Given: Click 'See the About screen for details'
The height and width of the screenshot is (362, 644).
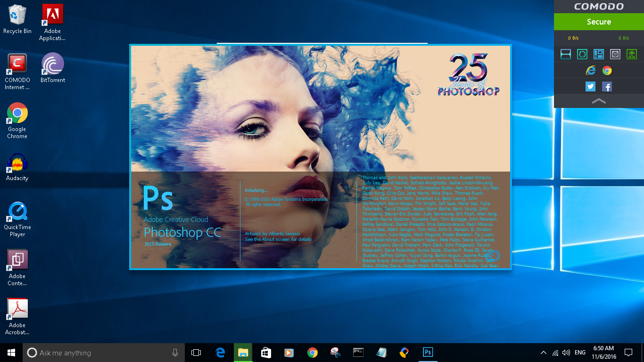Looking at the screenshot, I should tap(278, 239).
